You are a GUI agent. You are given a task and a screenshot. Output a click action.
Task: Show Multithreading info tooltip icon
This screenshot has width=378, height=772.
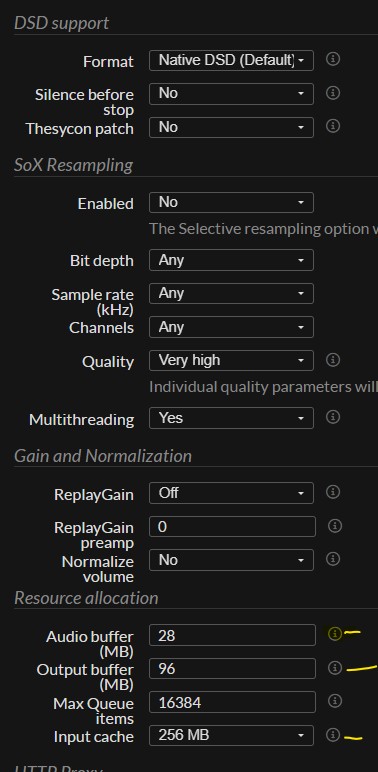pos(333,418)
